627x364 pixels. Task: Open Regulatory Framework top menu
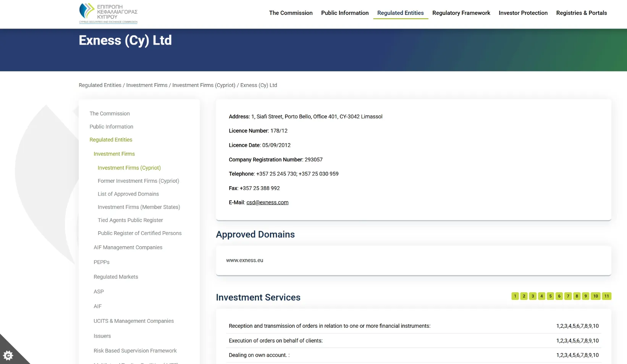tap(461, 13)
